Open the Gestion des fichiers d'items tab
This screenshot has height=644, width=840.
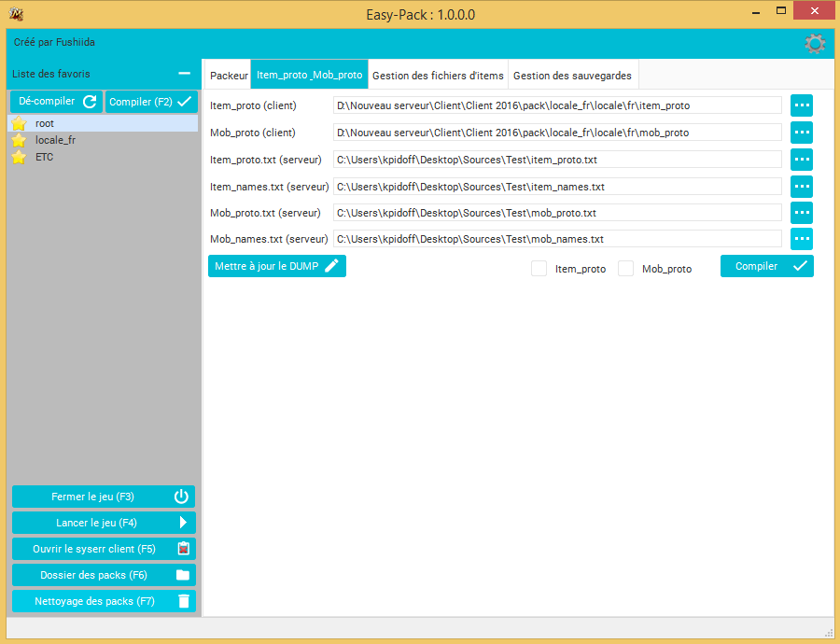pos(438,76)
